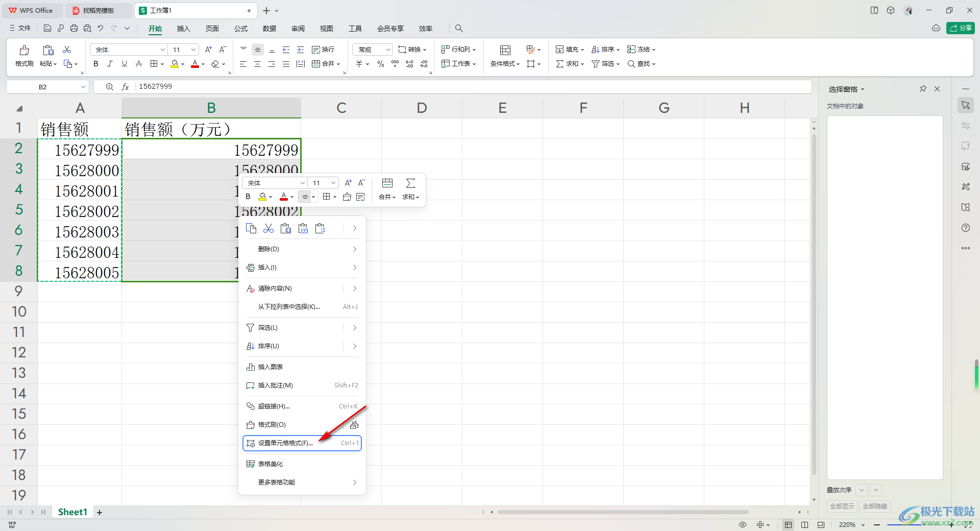This screenshot has width=980, height=531.
Task: Click the green 分享 share button
Action: (960, 28)
